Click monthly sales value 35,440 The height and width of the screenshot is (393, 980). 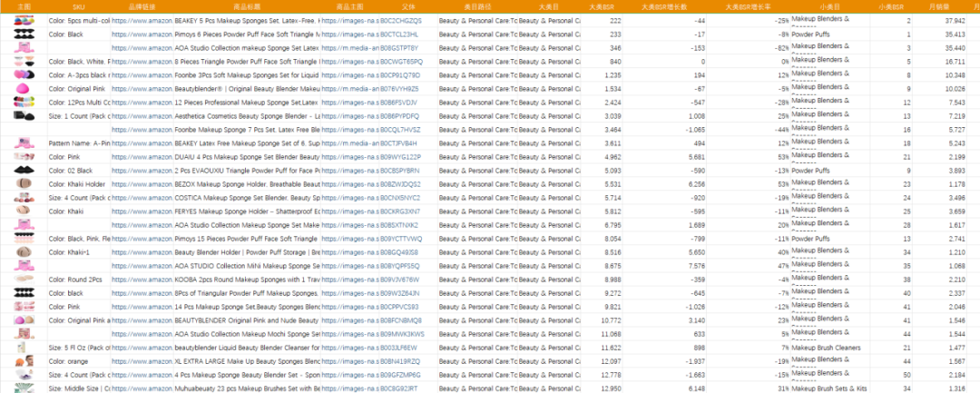955,48
